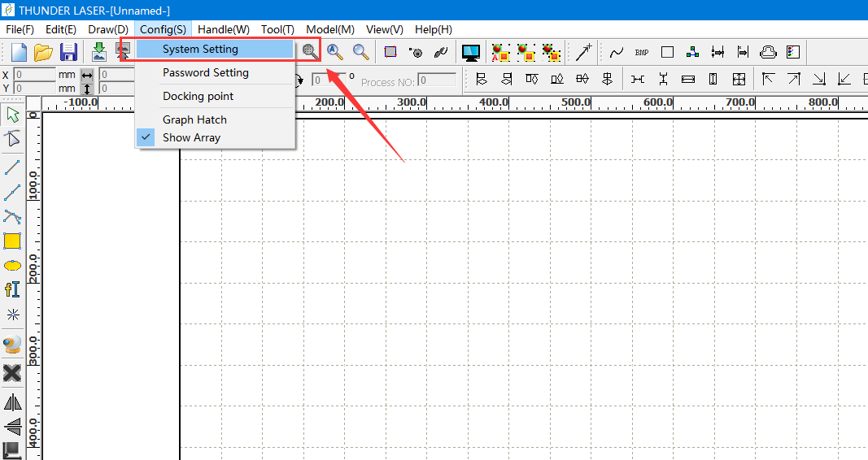Click the Y coordinate input field
This screenshot has height=460, width=868.
pyautogui.click(x=34, y=88)
